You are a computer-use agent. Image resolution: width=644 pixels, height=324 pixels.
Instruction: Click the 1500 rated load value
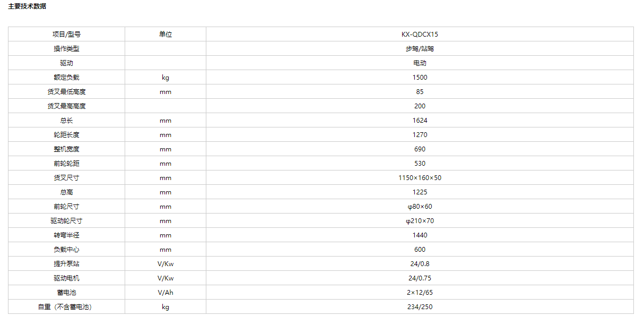pos(420,77)
